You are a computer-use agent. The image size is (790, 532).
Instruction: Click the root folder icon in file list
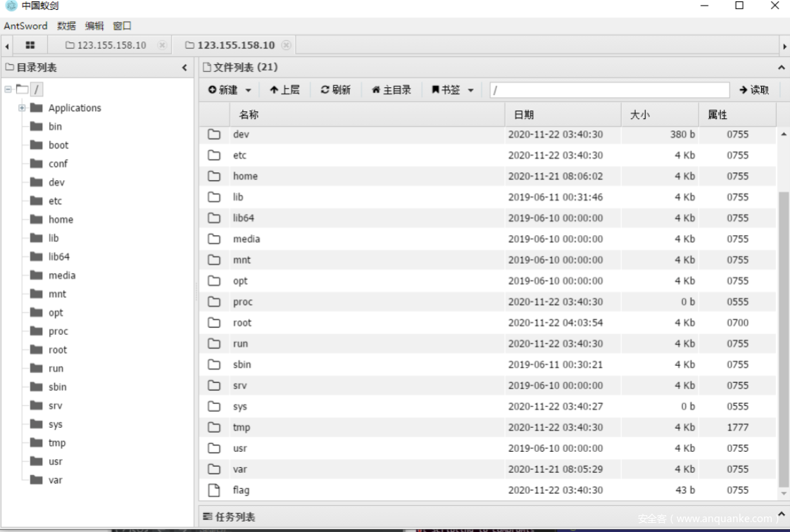[214, 323]
